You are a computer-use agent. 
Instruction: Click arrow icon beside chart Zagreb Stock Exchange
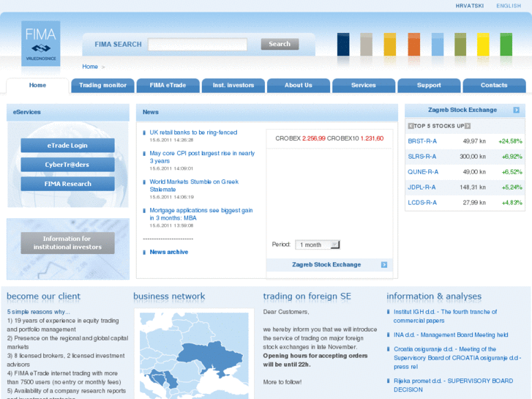pos(383,264)
